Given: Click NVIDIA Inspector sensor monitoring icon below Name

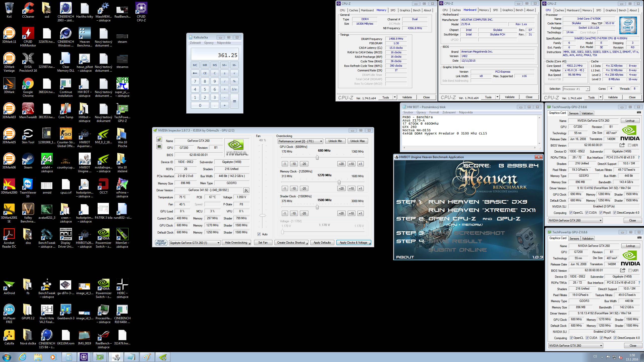Looking at the screenshot, I should pyautogui.click(x=159, y=146).
